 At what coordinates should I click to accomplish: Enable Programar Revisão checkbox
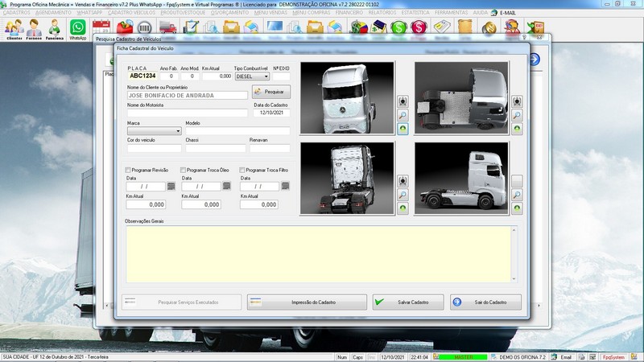[x=129, y=170]
